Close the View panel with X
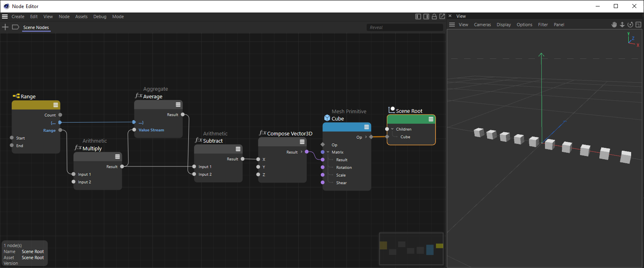 (x=450, y=16)
